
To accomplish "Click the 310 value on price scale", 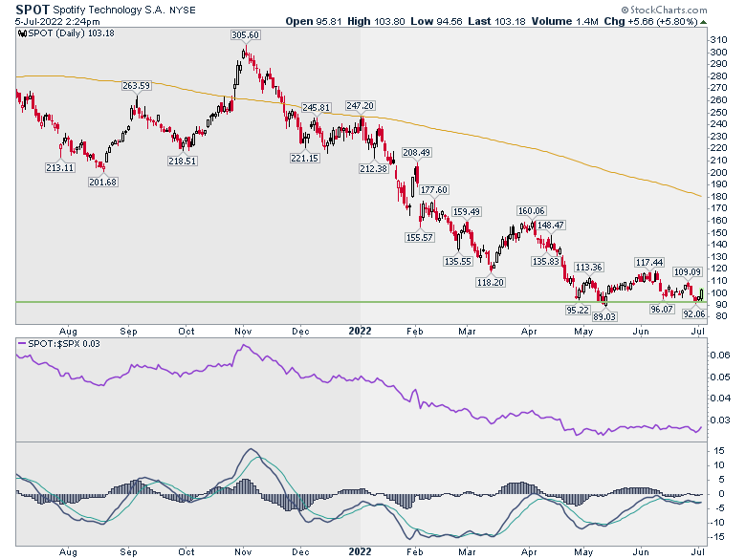I will (x=718, y=40).
